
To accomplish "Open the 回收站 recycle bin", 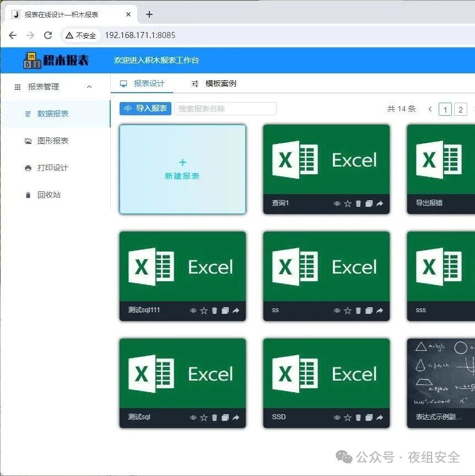I will pyautogui.click(x=43, y=195).
